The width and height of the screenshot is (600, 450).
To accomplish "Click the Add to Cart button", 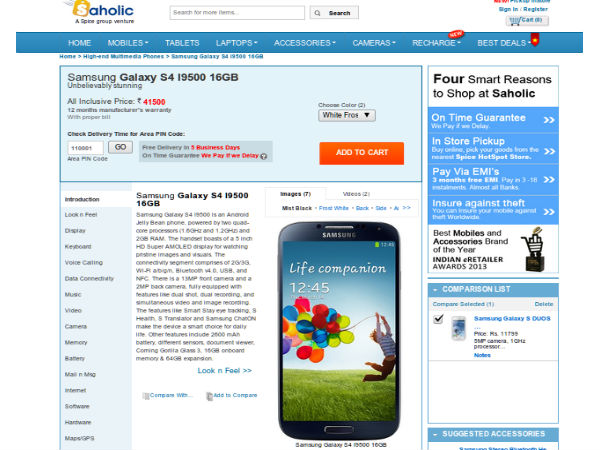I will 362,153.
